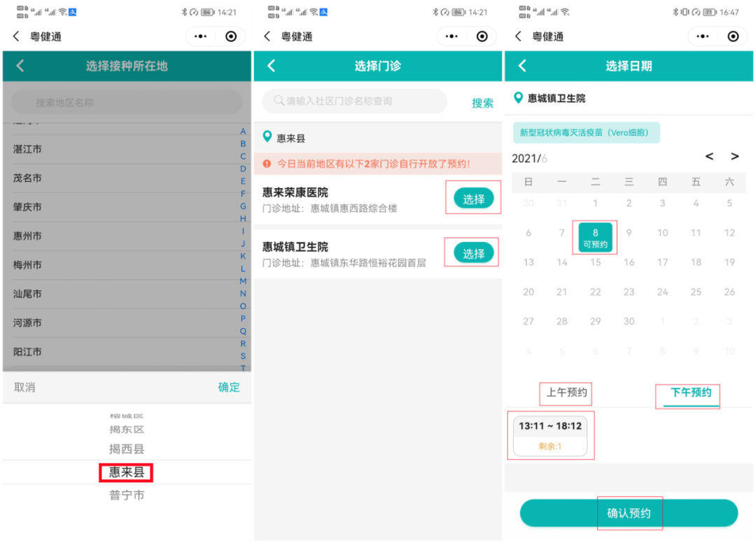Tap the close target icon in middle screen
The width and height of the screenshot is (756, 543).
point(482,36)
